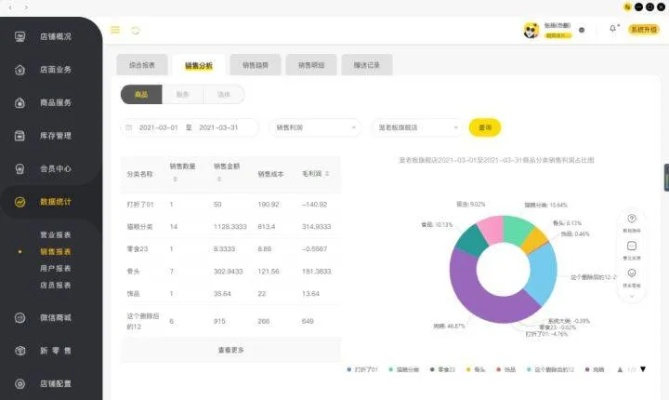Switch to the 综合报表 tab
The width and height of the screenshot is (669, 400).
[x=142, y=65]
